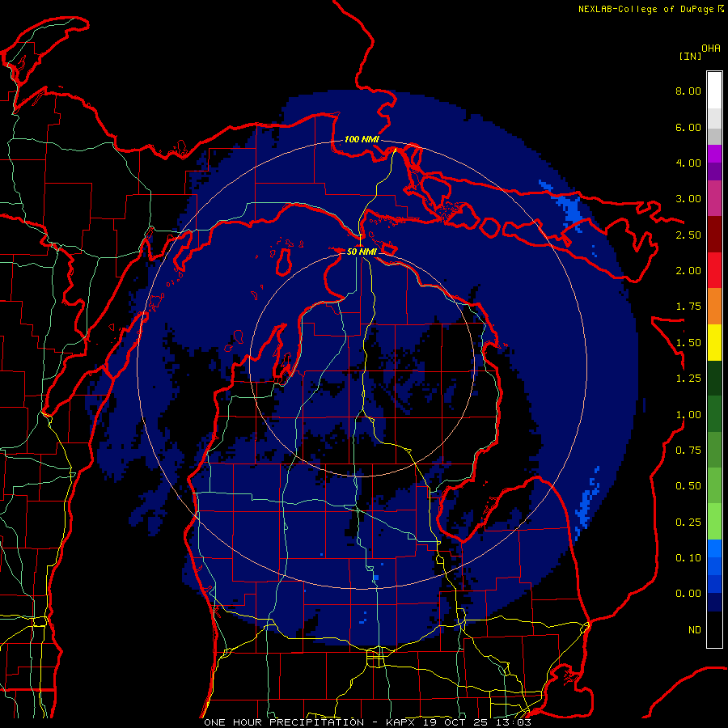Select the 8.00 legend value
728x728 pixels.
pyautogui.click(x=688, y=91)
